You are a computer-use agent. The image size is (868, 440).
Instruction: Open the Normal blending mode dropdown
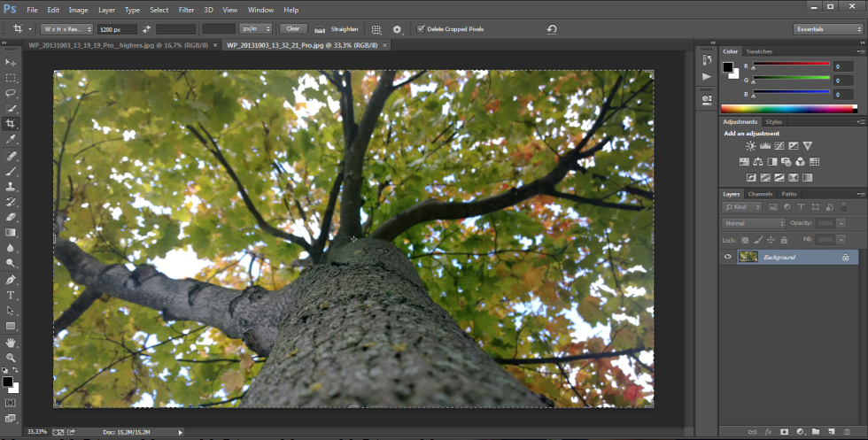click(753, 223)
